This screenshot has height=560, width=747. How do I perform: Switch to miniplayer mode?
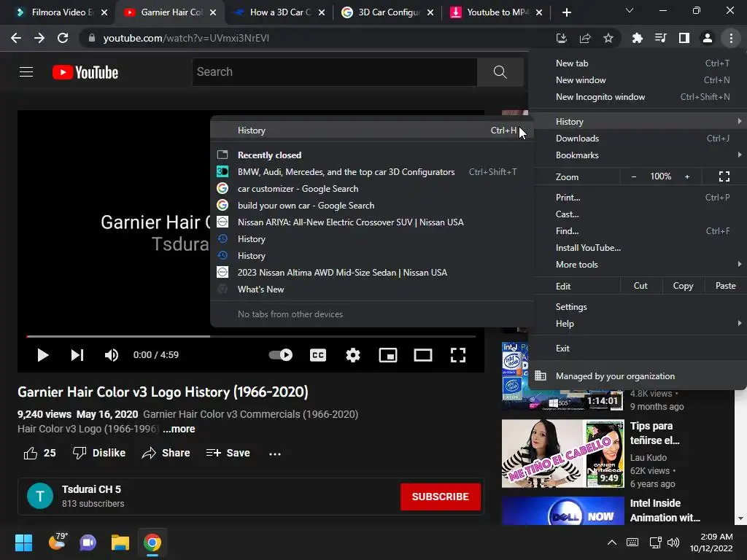click(388, 355)
